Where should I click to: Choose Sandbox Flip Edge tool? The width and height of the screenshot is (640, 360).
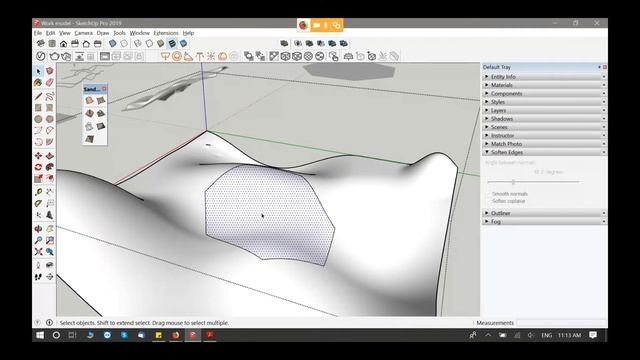pyautogui.click(x=89, y=139)
